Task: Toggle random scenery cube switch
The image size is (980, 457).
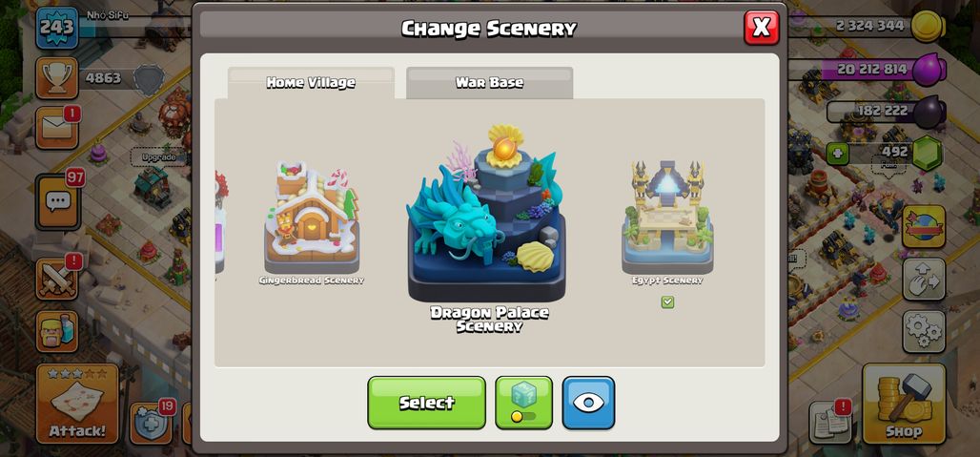Action: [x=523, y=403]
